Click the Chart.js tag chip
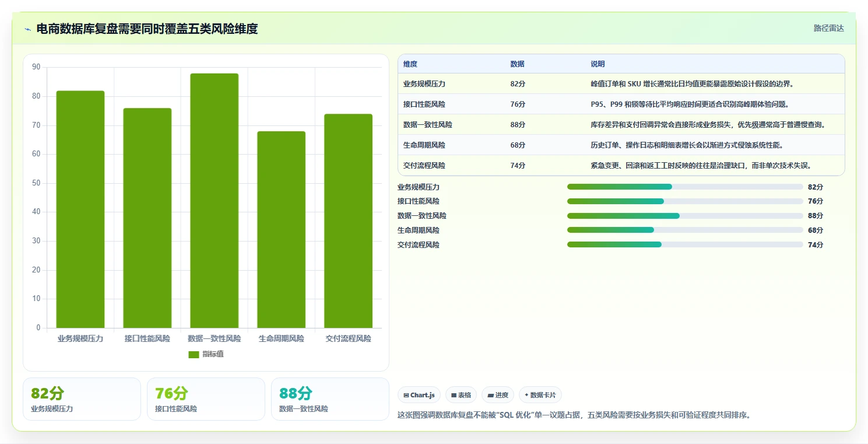 click(x=419, y=395)
